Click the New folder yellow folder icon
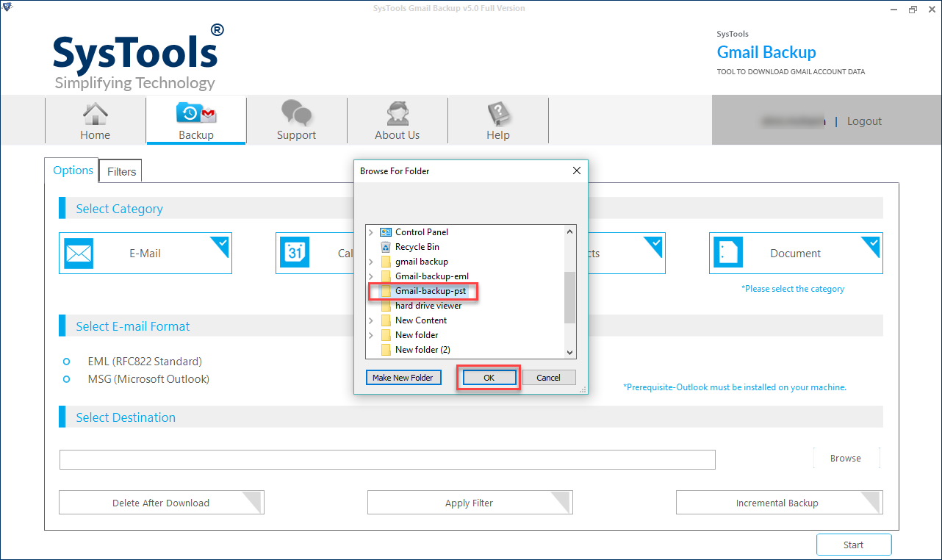 (x=386, y=335)
